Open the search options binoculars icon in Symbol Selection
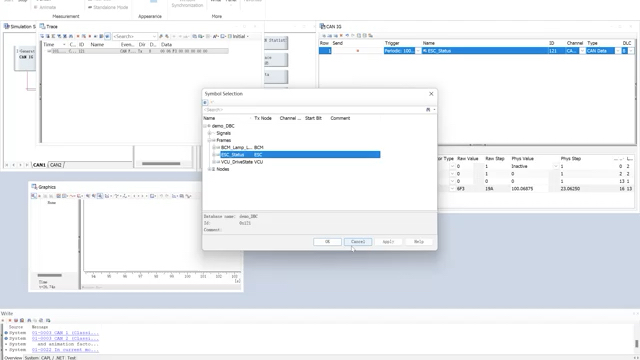Screen dimensions: 640x360 [x=428, y=110]
